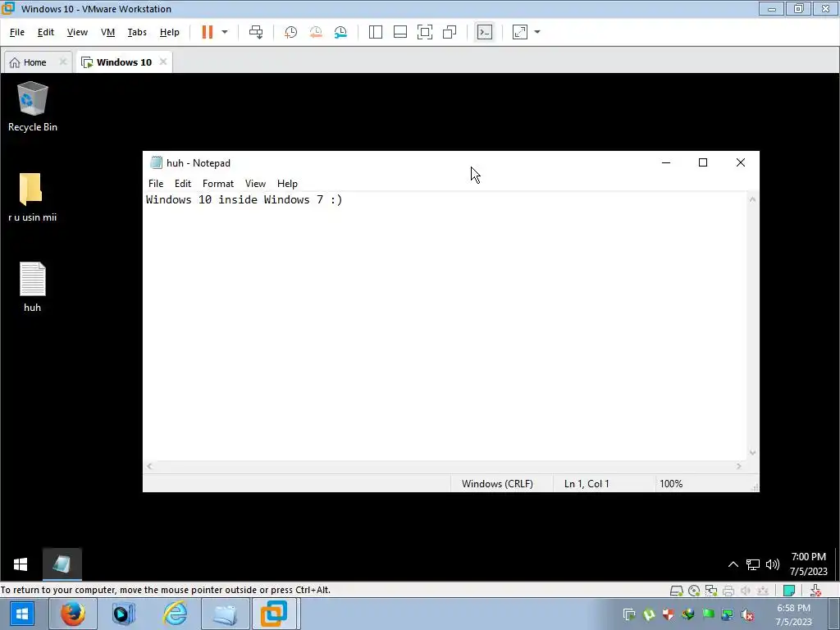Minimize the Notepad window
Viewport: 840px width, 630px height.
point(666,163)
